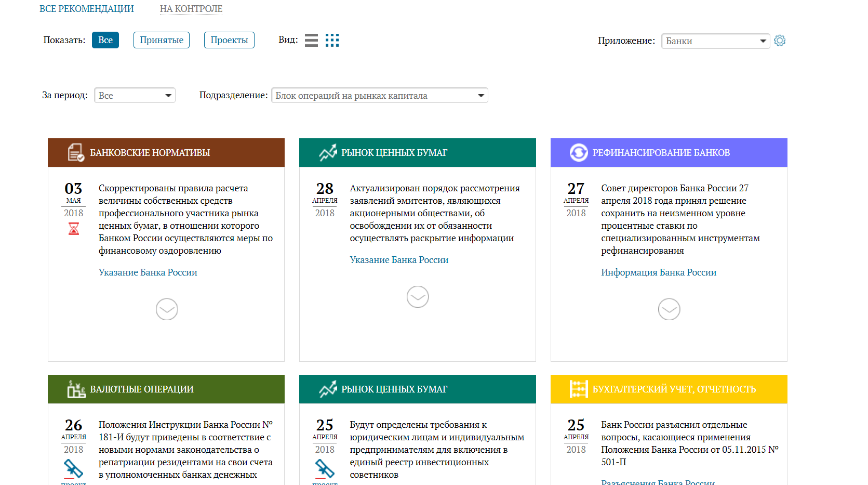The width and height of the screenshot is (868, 485).
Task: Click the Рефинансирование банков circular icon
Action: pyautogui.click(x=578, y=152)
